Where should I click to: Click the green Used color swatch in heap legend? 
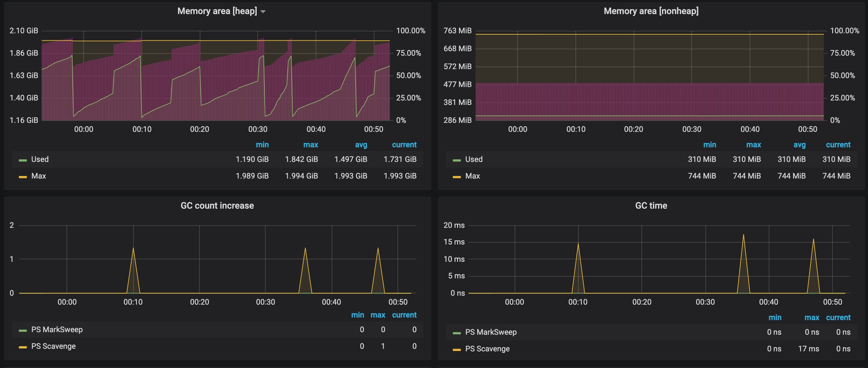point(23,160)
